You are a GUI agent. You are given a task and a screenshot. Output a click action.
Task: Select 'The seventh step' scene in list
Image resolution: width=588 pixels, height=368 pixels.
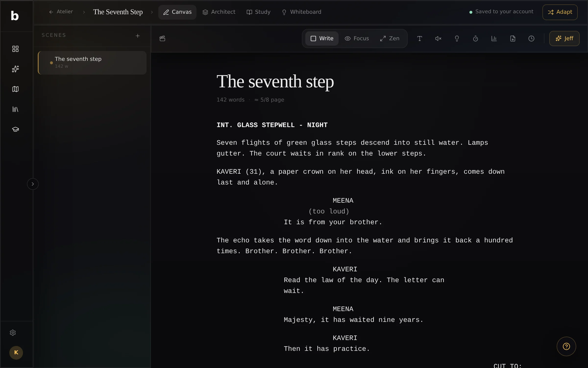(x=92, y=63)
